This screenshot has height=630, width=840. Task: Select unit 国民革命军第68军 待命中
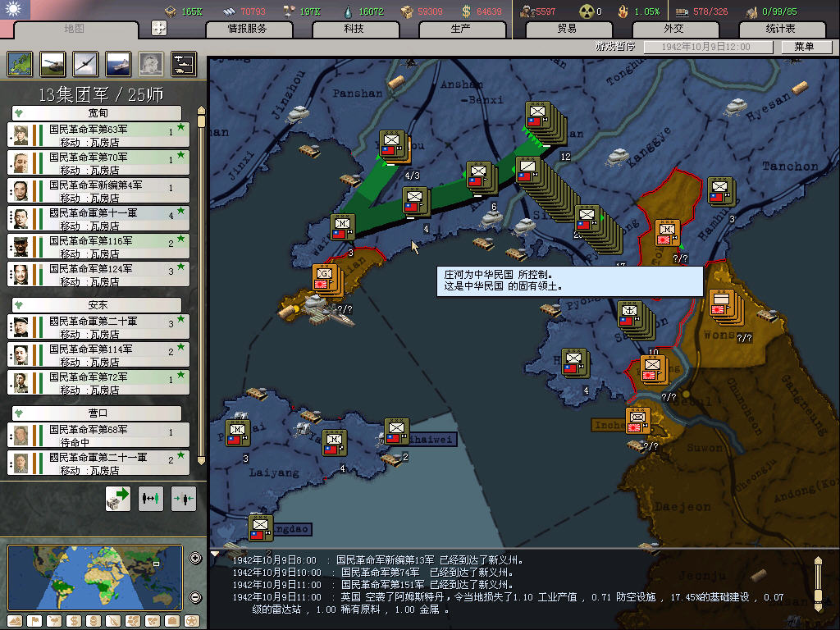point(98,435)
